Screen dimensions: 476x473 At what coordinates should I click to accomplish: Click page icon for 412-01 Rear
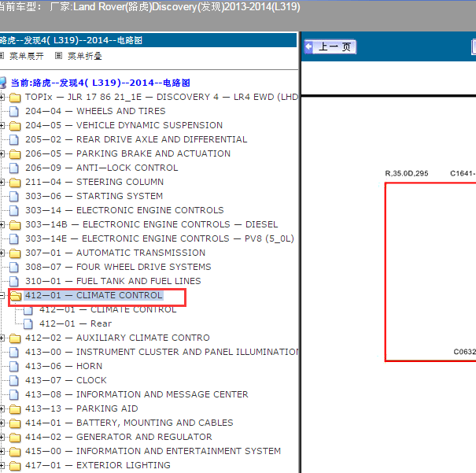[28, 324]
